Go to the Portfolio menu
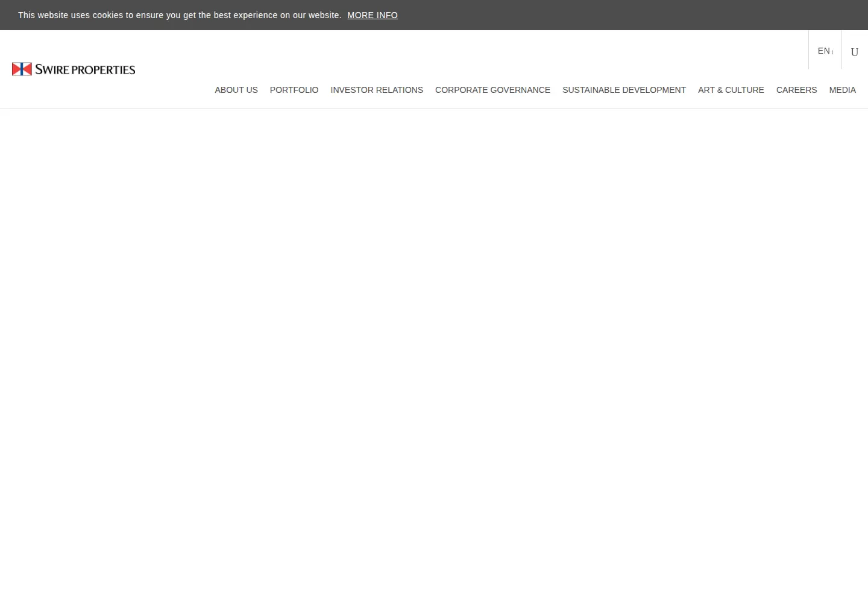The width and height of the screenshot is (868, 603). 294,90
